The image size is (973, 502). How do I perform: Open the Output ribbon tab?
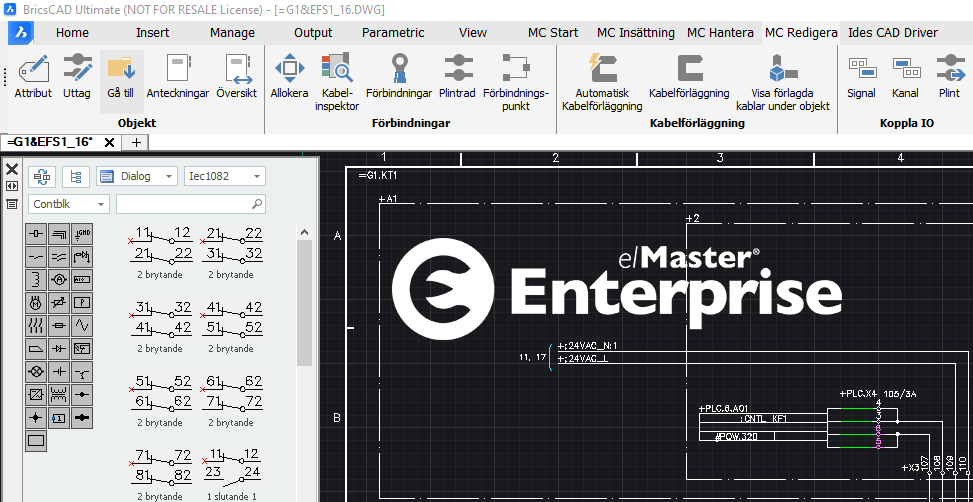(x=313, y=33)
